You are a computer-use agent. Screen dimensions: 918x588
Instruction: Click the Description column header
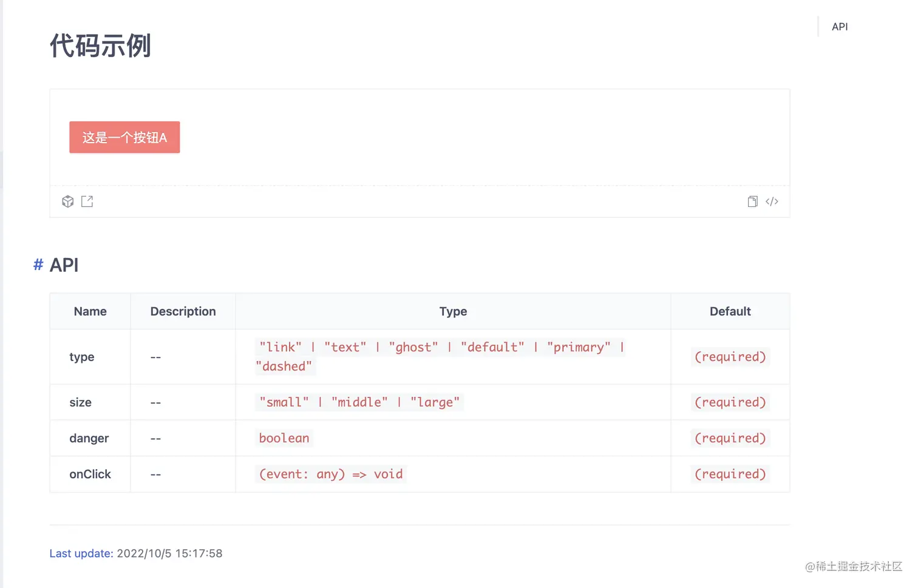183,311
